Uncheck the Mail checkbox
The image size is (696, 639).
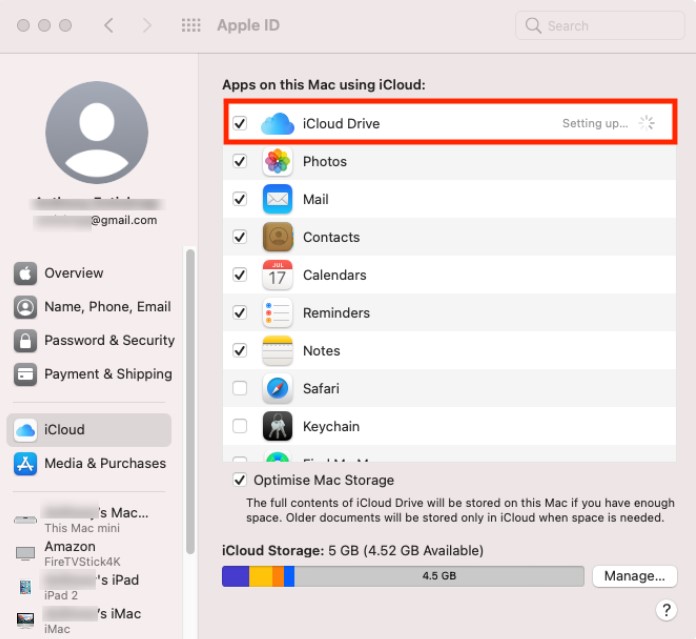pyautogui.click(x=240, y=199)
